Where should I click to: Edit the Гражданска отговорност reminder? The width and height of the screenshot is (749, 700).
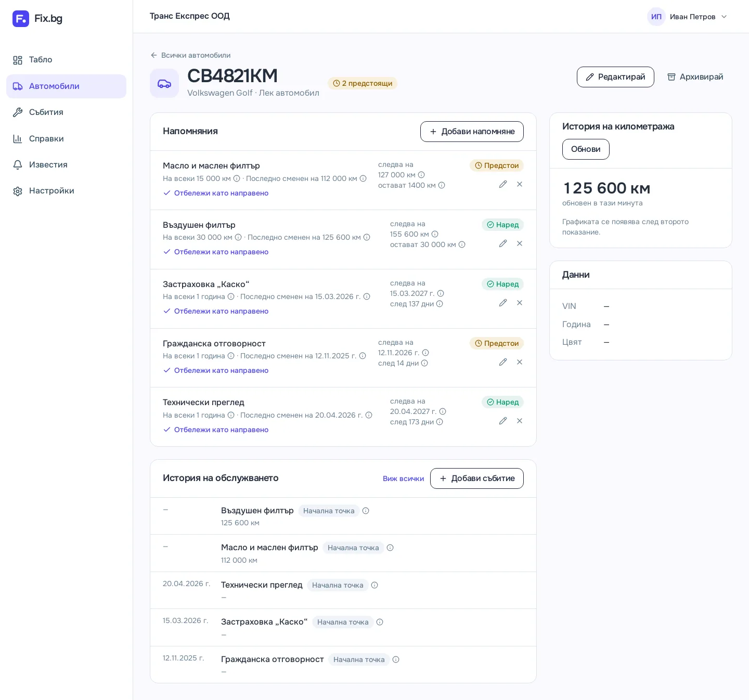pyautogui.click(x=503, y=362)
